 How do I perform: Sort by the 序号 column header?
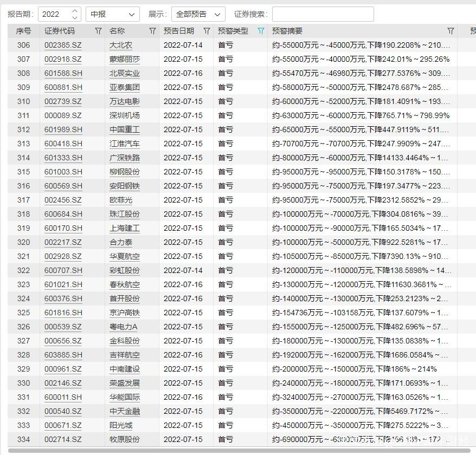[x=23, y=31]
